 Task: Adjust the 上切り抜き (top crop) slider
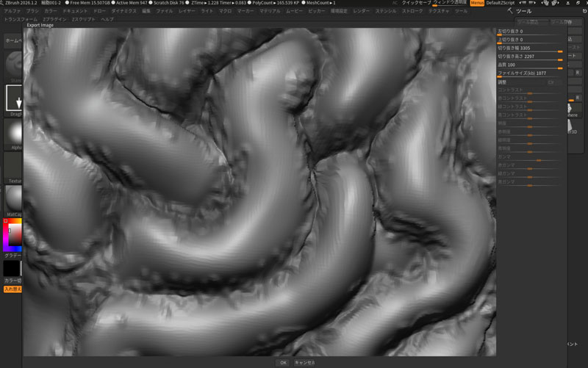coord(530,40)
